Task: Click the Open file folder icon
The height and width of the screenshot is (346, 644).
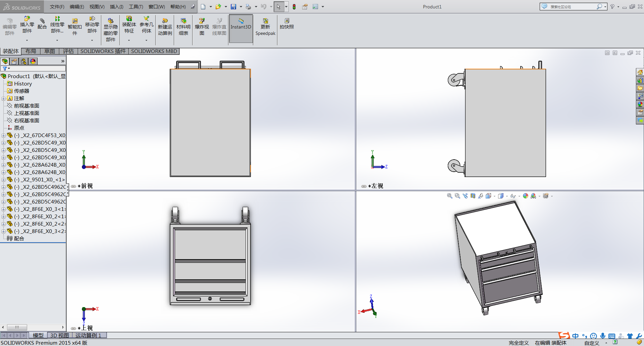Action: [x=218, y=7]
